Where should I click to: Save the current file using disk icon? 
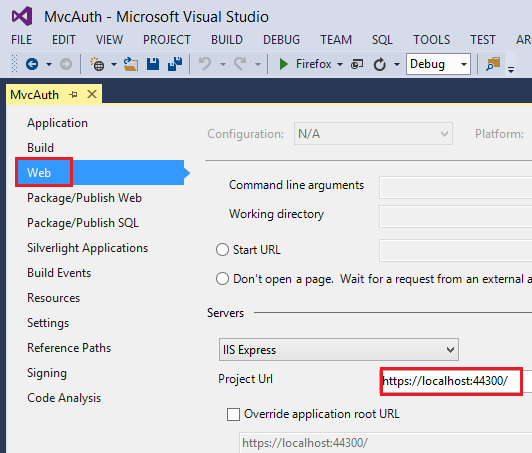[x=153, y=64]
